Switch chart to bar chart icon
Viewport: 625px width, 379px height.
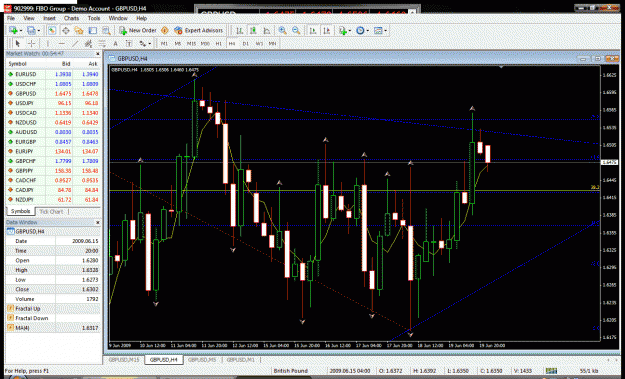(x=240, y=30)
